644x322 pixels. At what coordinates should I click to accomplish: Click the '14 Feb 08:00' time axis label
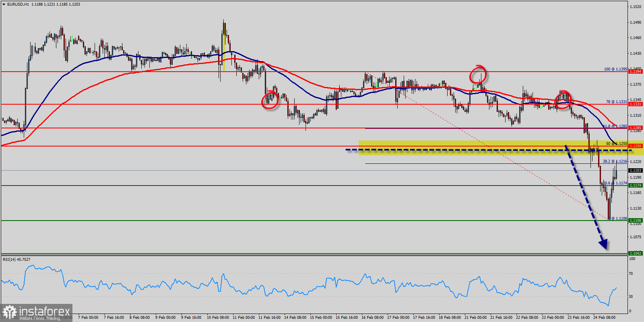coord(295,318)
